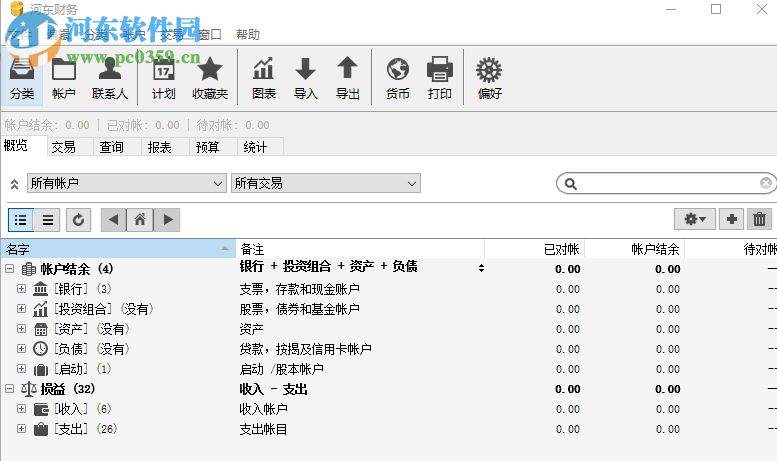This screenshot has height=461, width=777.
Task: Open the 窗口 window menu
Action: point(210,35)
